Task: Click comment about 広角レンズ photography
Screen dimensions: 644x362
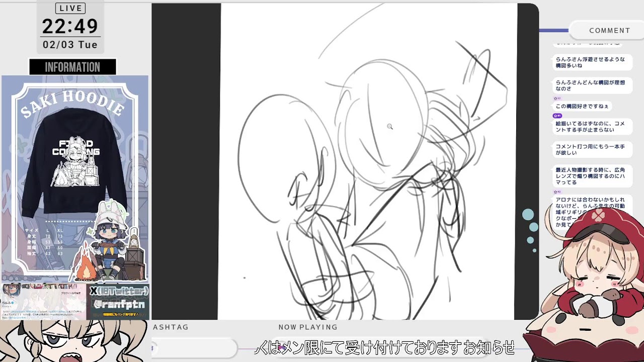Action: click(592, 176)
